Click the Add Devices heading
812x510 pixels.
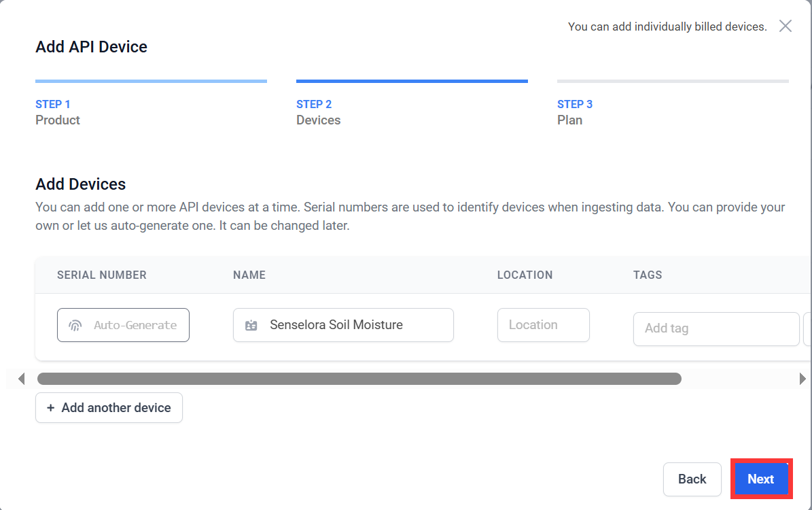(81, 184)
